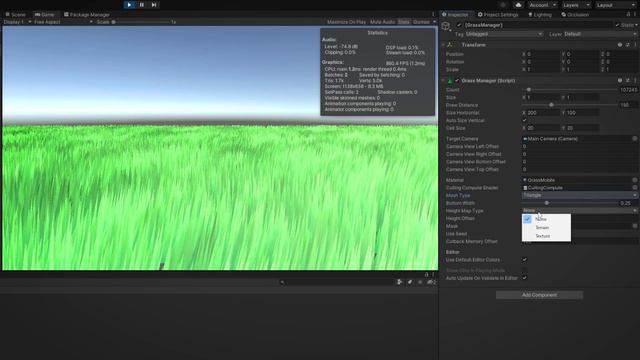Click the Count slider

[570, 90]
